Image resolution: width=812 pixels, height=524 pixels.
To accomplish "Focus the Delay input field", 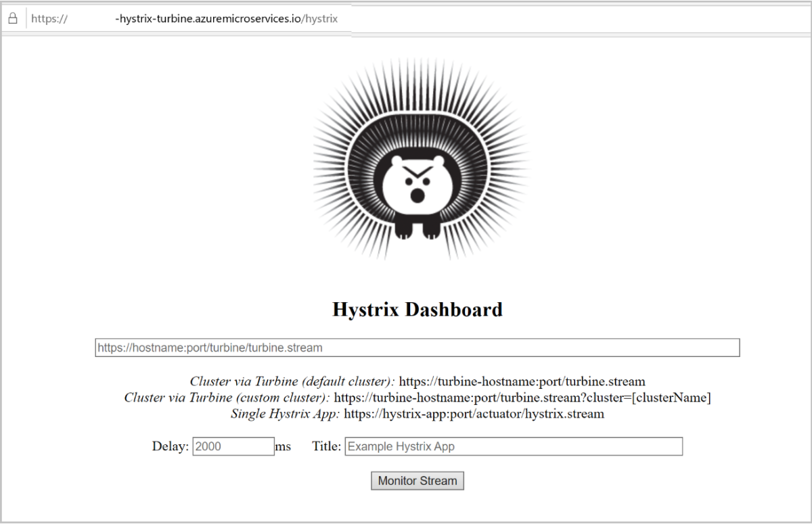I will [x=233, y=446].
